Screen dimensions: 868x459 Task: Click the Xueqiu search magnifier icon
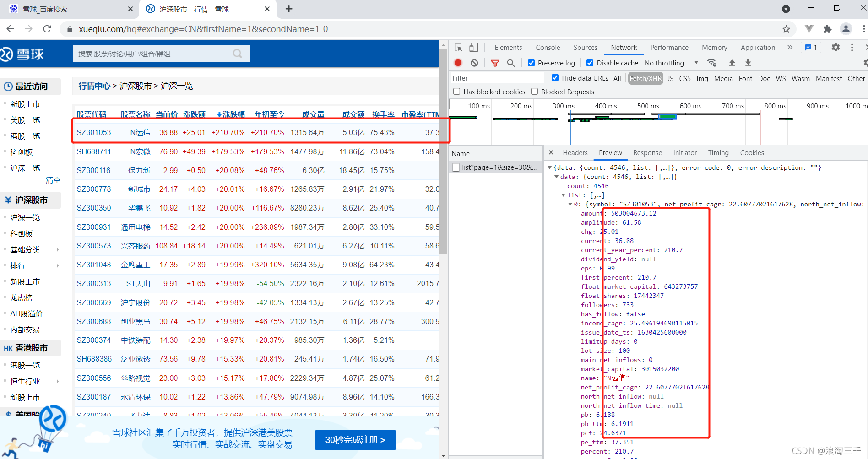click(237, 54)
